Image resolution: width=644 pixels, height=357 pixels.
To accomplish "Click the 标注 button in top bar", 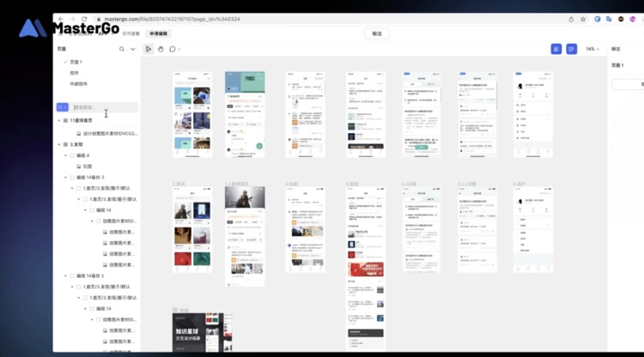I will [x=376, y=33].
